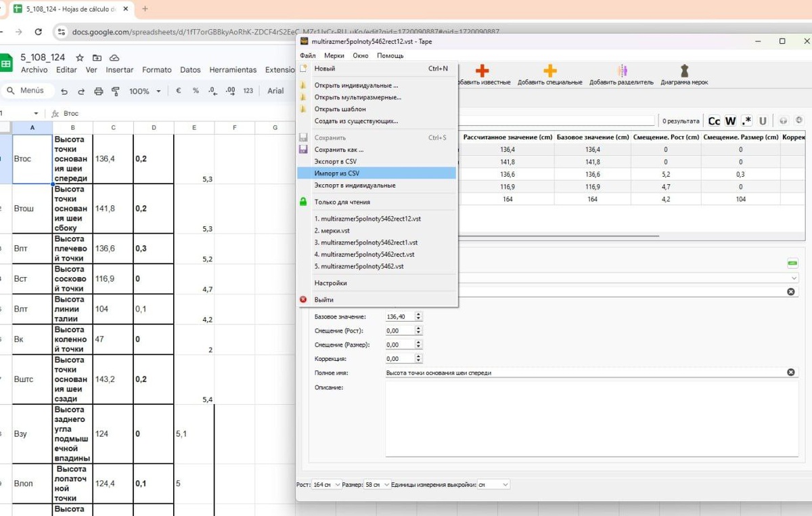Viewport: 812px width, 516px height.
Task: Click the Базовое значение spinner arrows
Action: [418, 316]
